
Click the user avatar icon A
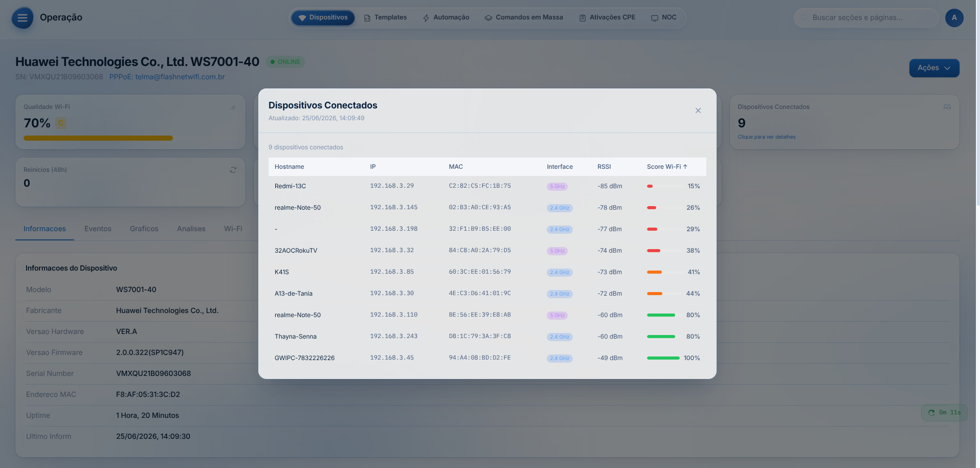pos(954,17)
